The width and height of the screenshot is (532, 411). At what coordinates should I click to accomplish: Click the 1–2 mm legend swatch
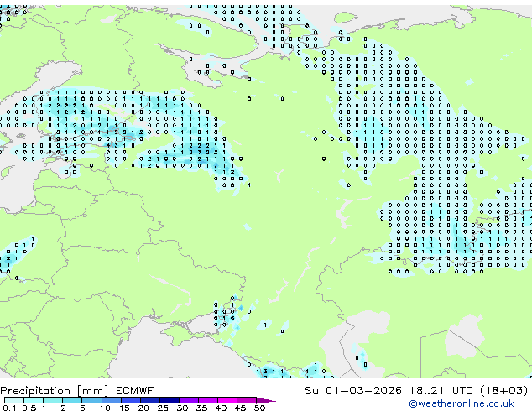[53, 400]
